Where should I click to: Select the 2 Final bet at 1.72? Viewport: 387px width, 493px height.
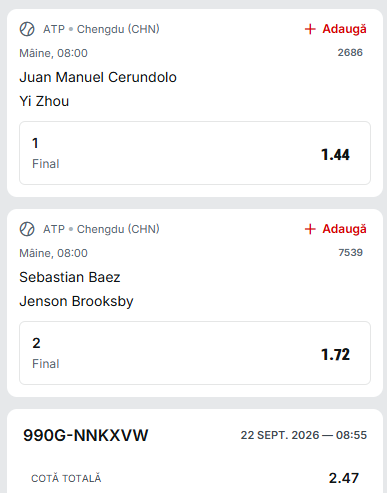(195, 353)
